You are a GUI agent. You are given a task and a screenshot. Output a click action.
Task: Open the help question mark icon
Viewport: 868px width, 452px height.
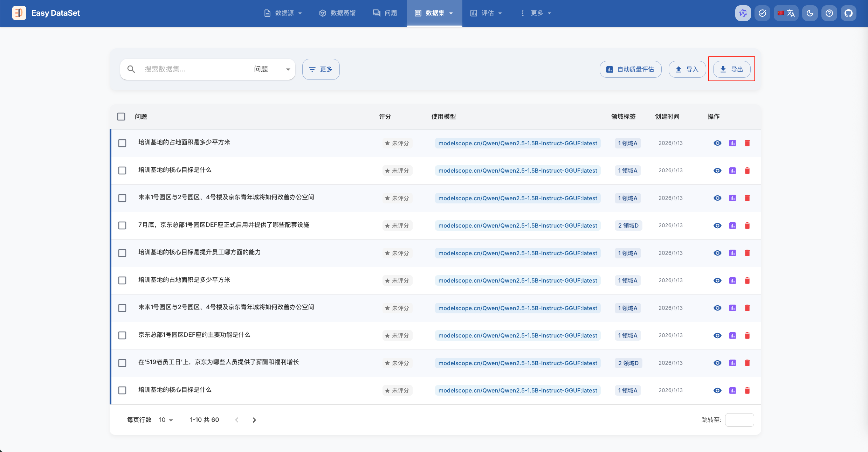pos(829,13)
